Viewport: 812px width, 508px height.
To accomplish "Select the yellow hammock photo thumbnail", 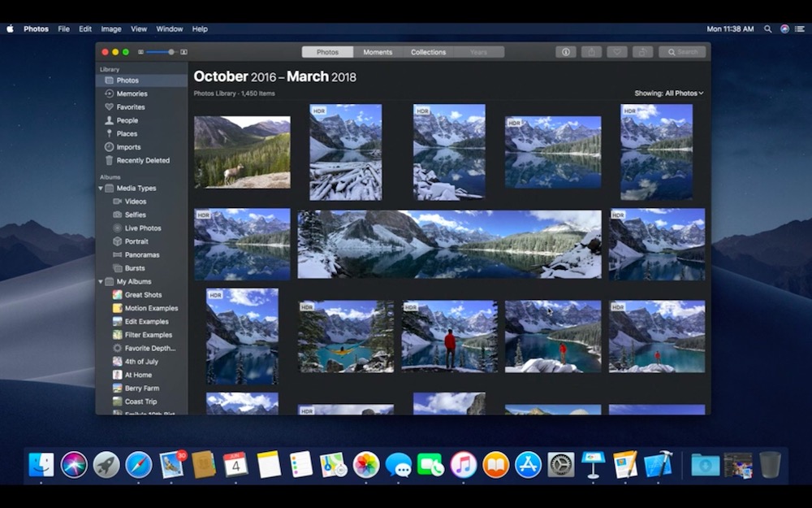I will point(346,336).
